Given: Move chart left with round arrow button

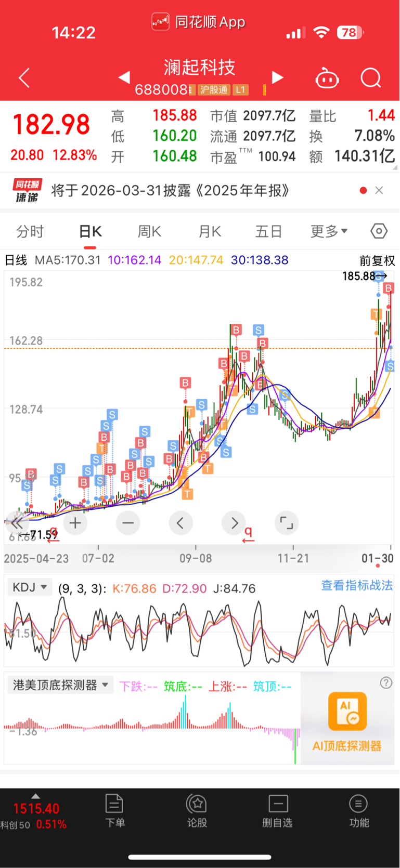Looking at the screenshot, I should [180, 523].
